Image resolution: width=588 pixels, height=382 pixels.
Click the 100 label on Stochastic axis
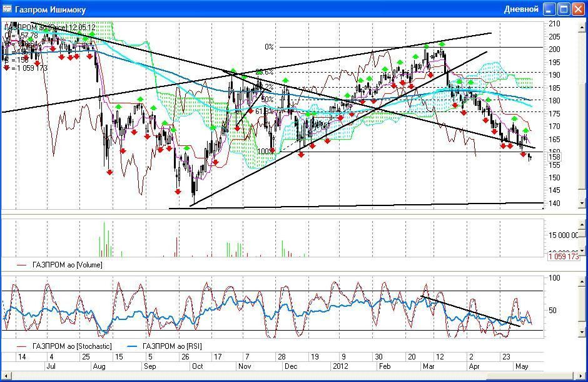[x=554, y=278]
